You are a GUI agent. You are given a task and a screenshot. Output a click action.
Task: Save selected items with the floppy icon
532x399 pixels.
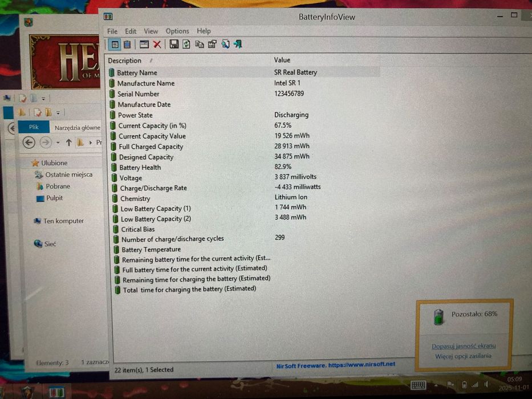pyautogui.click(x=174, y=44)
